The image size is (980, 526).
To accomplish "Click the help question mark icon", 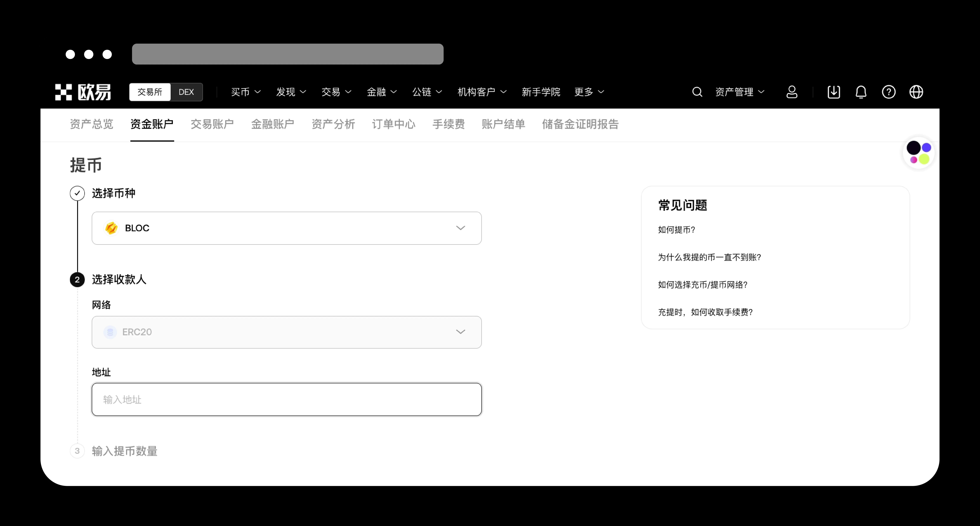I will [x=889, y=92].
